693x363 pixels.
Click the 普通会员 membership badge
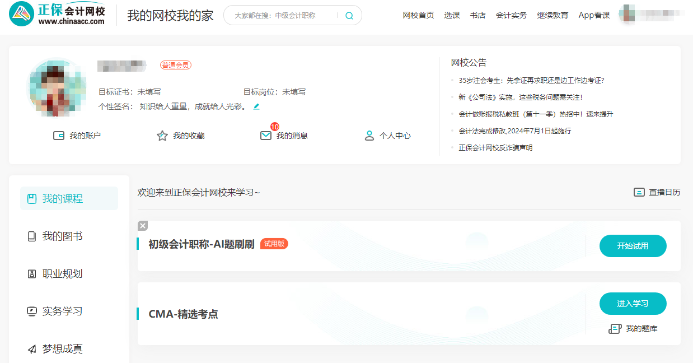click(x=175, y=65)
